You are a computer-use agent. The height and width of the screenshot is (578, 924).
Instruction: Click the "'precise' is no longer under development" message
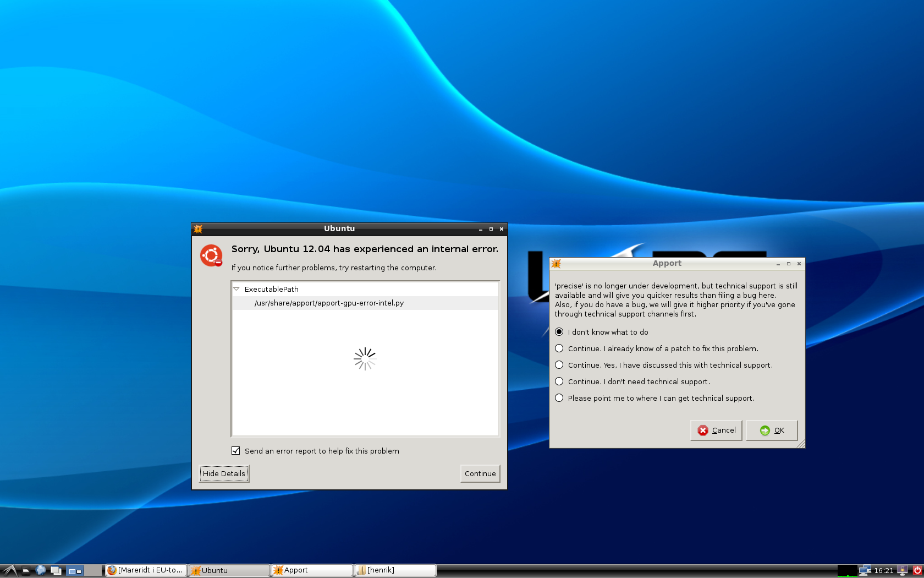[676, 300]
